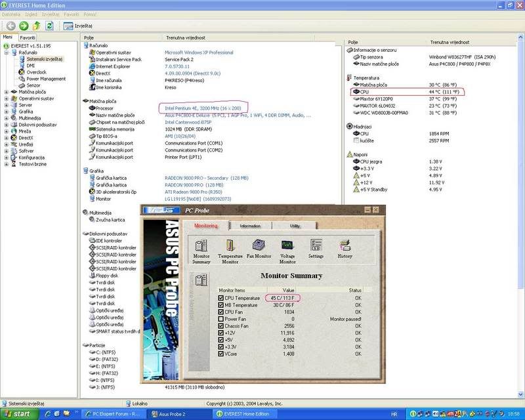Toggle the +5V monitor checkbox
Viewport: 525px width, 420px height.
pos(220,340)
